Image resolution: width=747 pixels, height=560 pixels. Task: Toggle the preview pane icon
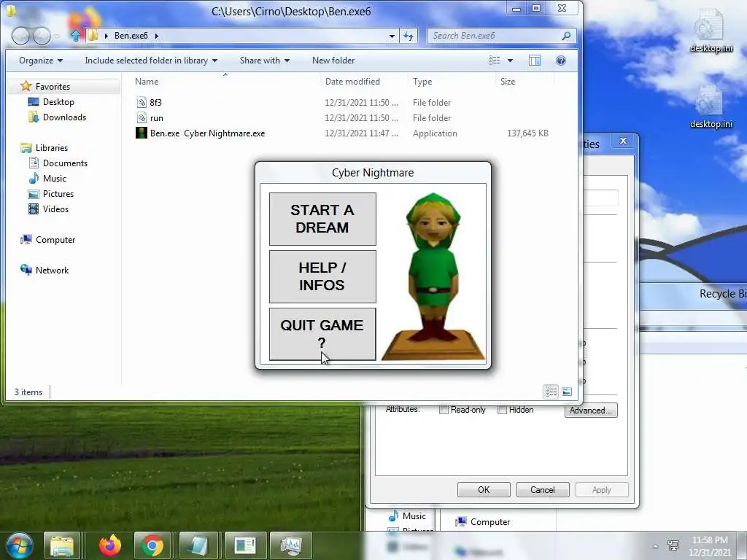[535, 61]
